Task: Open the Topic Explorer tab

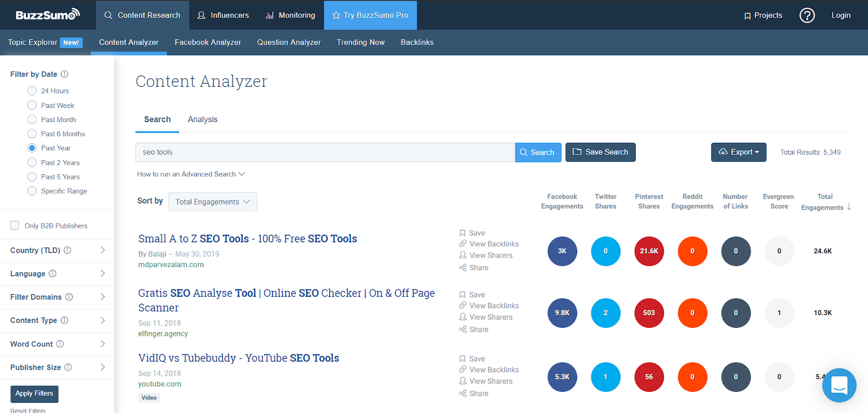Action: click(45, 42)
